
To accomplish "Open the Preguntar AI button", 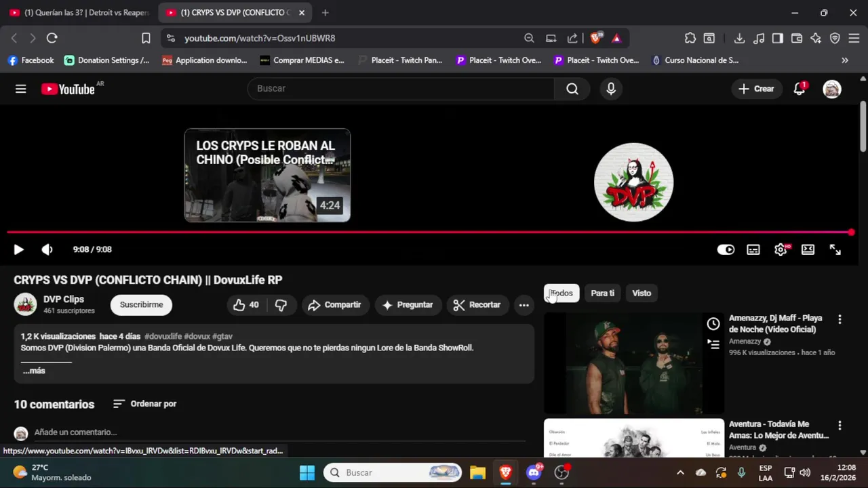I will pyautogui.click(x=408, y=305).
